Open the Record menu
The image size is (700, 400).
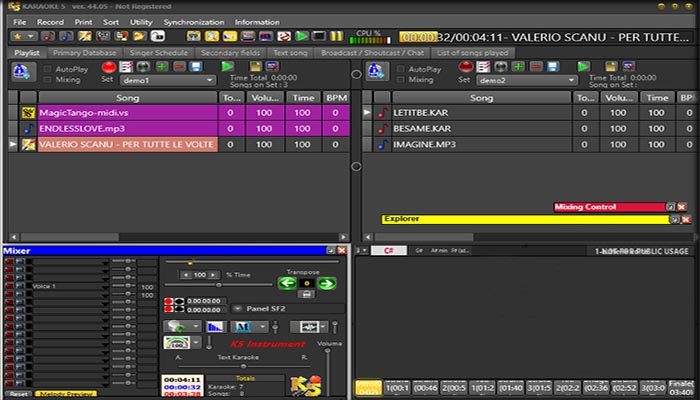50,22
